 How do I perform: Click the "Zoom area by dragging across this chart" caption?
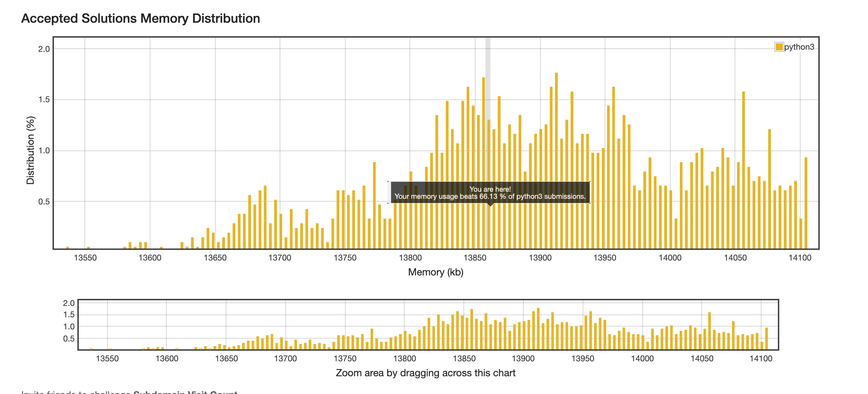pos(425,373)
